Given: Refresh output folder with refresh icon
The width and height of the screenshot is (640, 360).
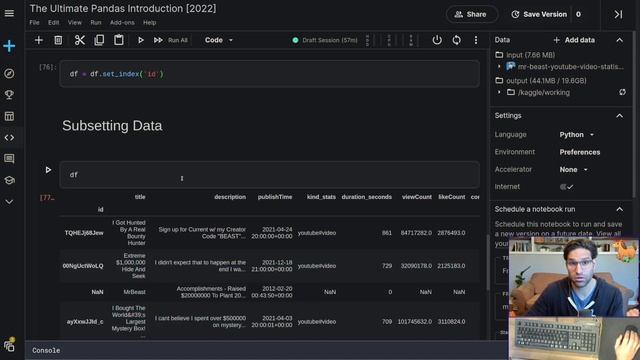Looking at the screenshot, I should tap(622, 92).
